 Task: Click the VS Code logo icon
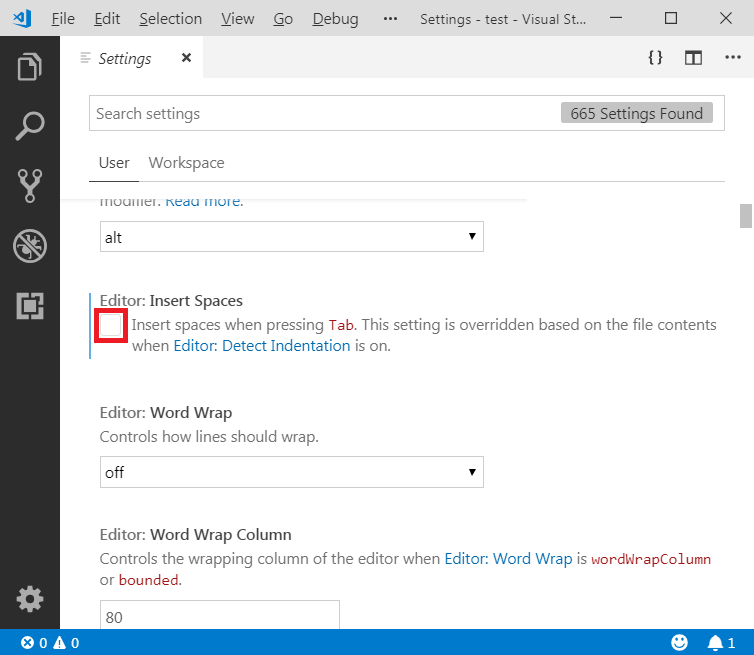pyautogui.click(x=22, y=18)
